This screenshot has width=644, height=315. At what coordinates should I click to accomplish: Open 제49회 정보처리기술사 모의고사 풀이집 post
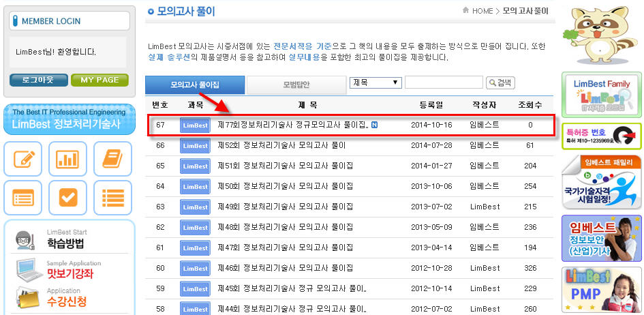point(285,207)
